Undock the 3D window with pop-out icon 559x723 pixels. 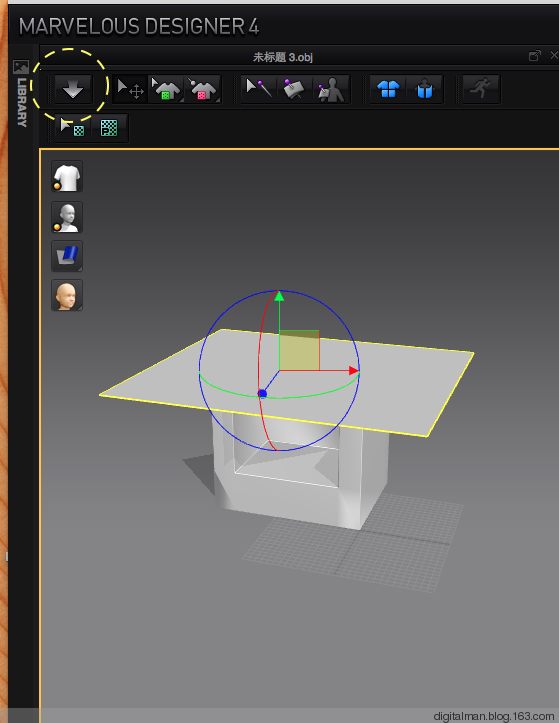tap(535, 56)
